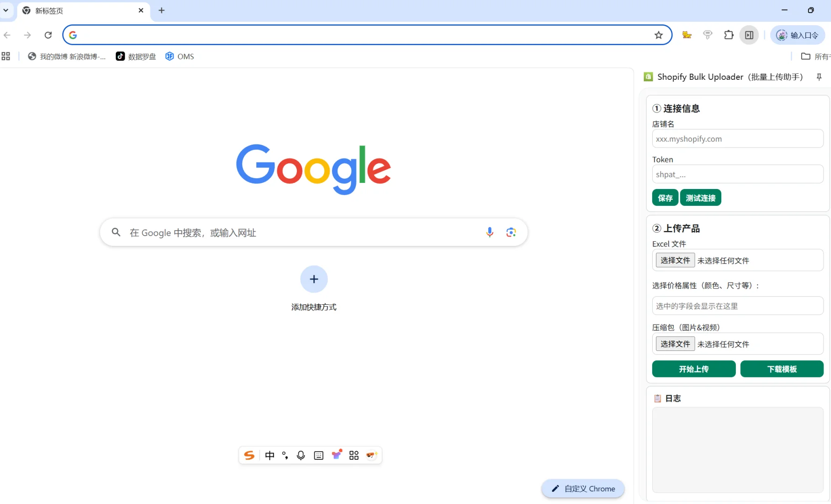The width and height of the screenshot is (831, 504).
Task: Open the bookmarks apps grid menu
Action: click(6, 56)
